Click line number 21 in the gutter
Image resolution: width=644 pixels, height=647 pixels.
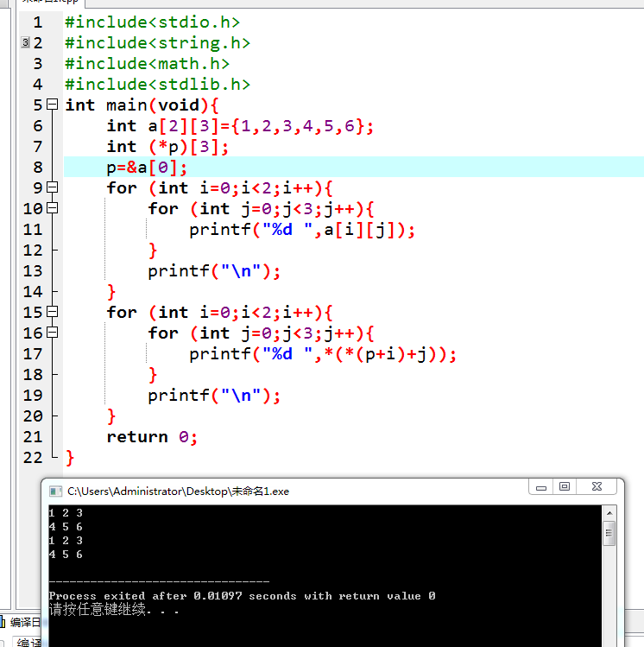point(33,436)
